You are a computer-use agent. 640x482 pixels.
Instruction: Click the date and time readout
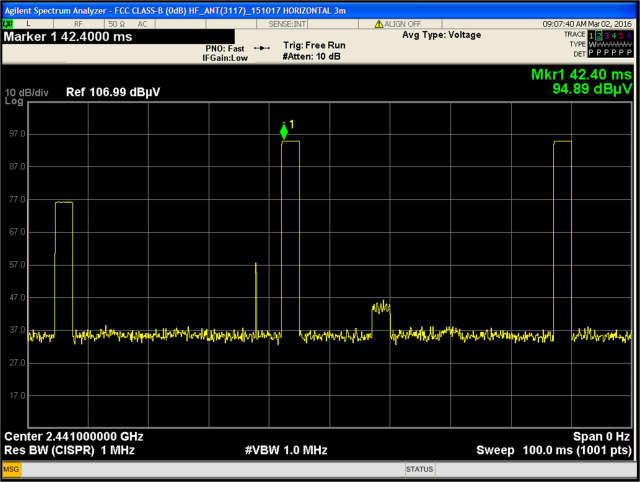click(587, 24)
